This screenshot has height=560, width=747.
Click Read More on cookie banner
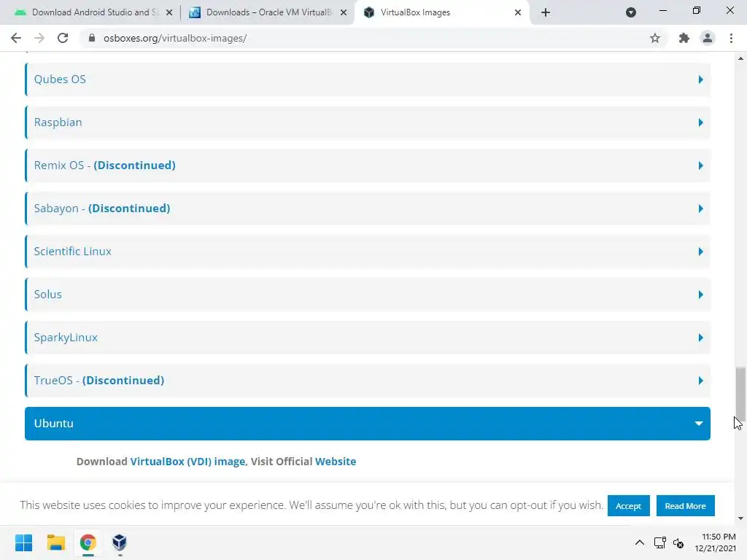point(685,506)
